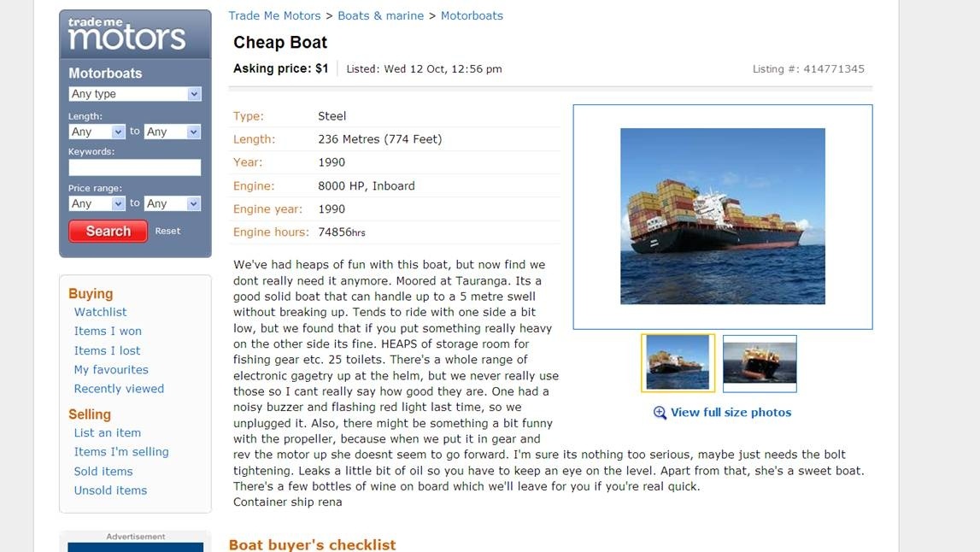Expand the minimum Length dropdown
980x552 pixels.
pos(97,132)
